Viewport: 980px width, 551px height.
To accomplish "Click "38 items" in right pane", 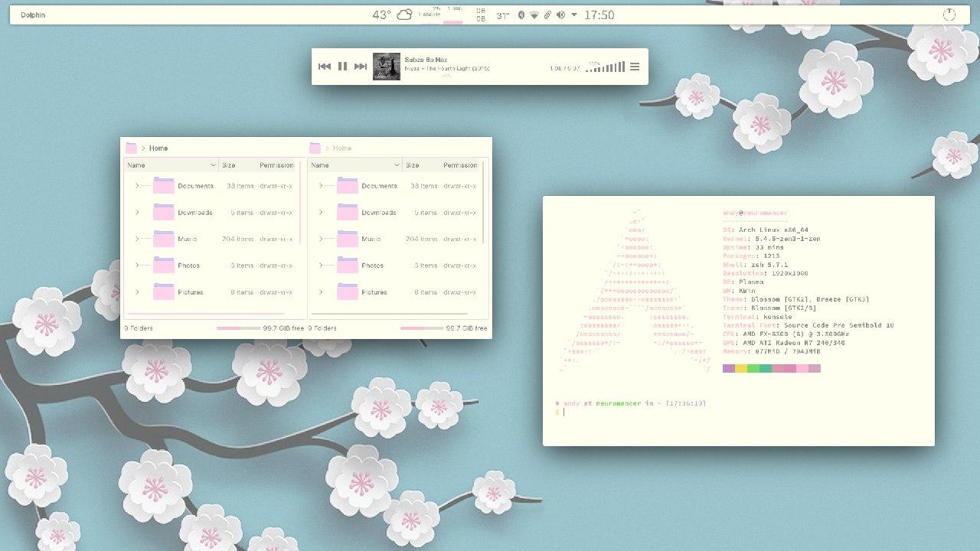I will (424, 186).
